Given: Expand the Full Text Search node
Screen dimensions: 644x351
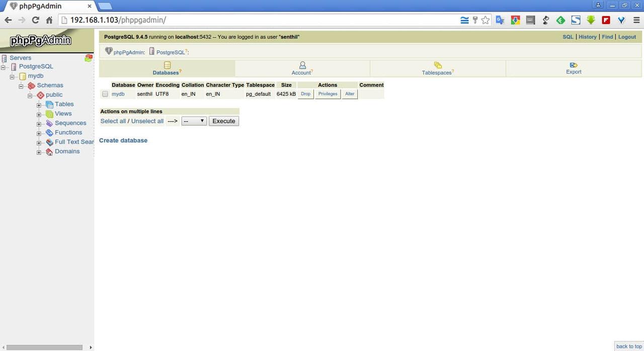Looking at the screenshot, I should pyautogui.click(x=39, y=143).
